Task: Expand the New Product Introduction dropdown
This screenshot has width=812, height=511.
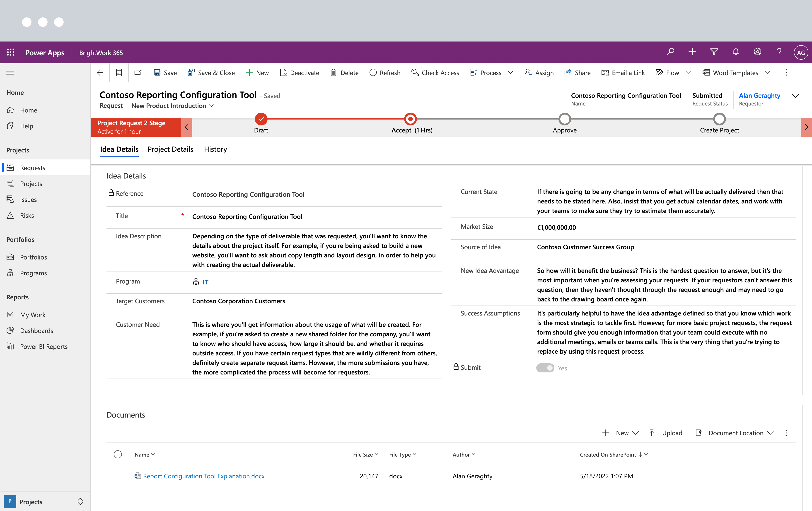Action: (212, 106)
